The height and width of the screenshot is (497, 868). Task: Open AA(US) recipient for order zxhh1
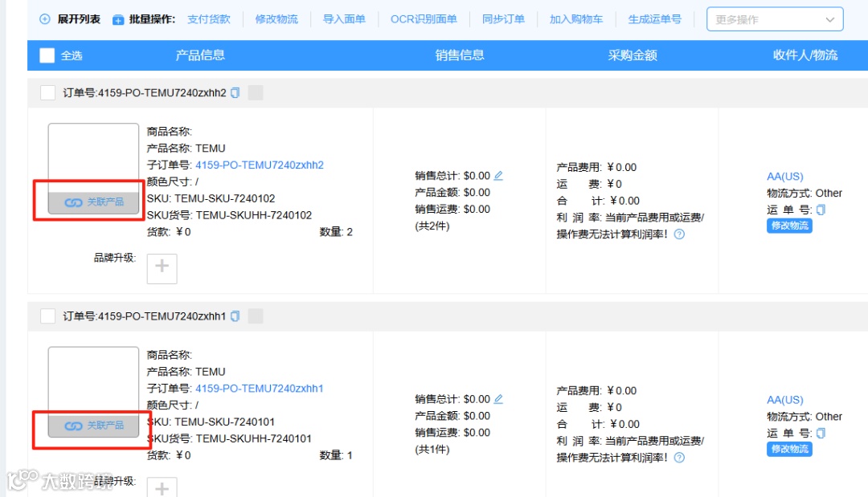785,400
